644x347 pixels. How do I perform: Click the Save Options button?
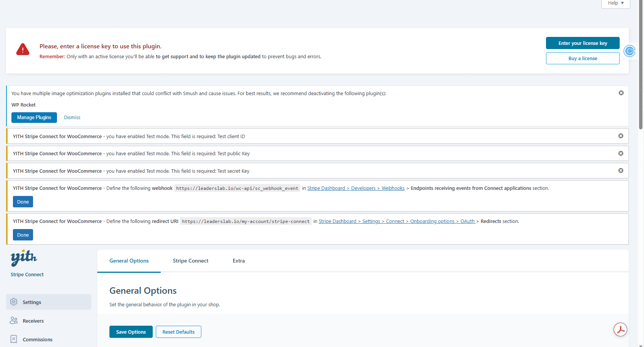[x=131, y=332]
